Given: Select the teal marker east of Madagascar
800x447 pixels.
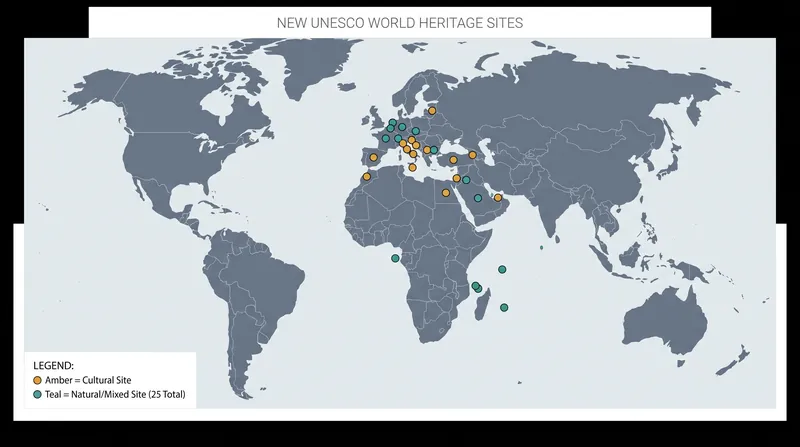Looking at the screenshot, I should pos(504,308).
